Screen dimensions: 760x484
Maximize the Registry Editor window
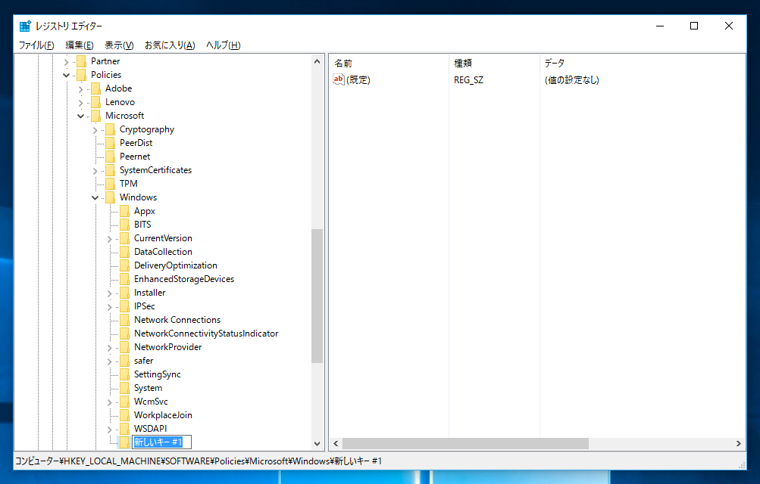694,26
